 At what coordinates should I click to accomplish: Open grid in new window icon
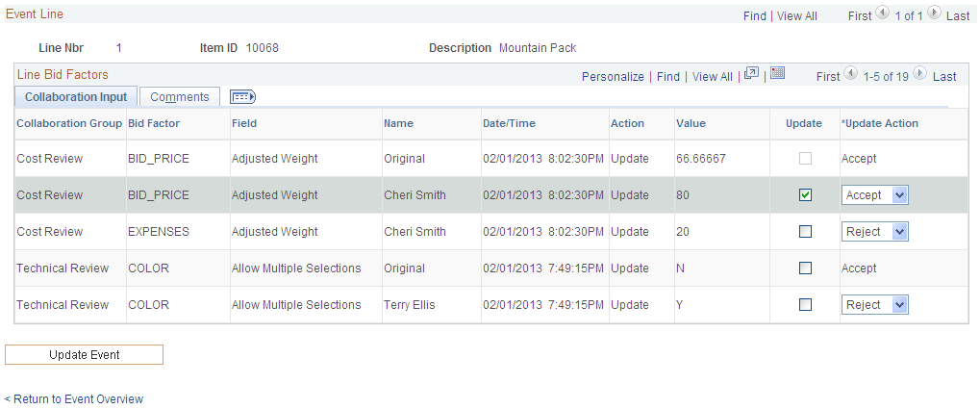[x=751, y=73]
